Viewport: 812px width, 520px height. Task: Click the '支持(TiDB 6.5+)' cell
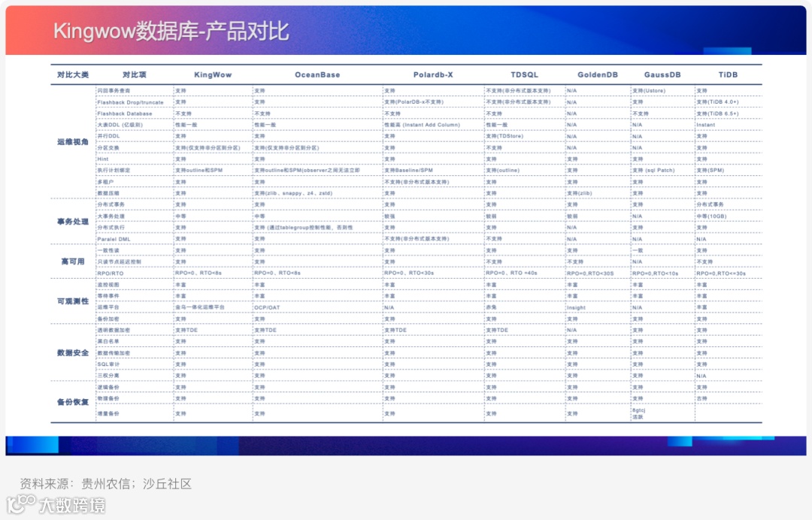point(717,113)
